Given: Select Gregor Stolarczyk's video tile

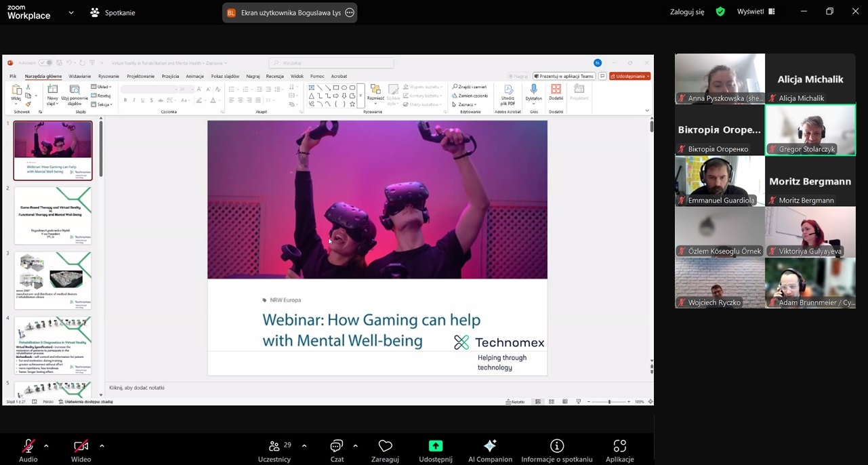Looking at the screenshot, I should pyautogui.click(x=810, y=129).
